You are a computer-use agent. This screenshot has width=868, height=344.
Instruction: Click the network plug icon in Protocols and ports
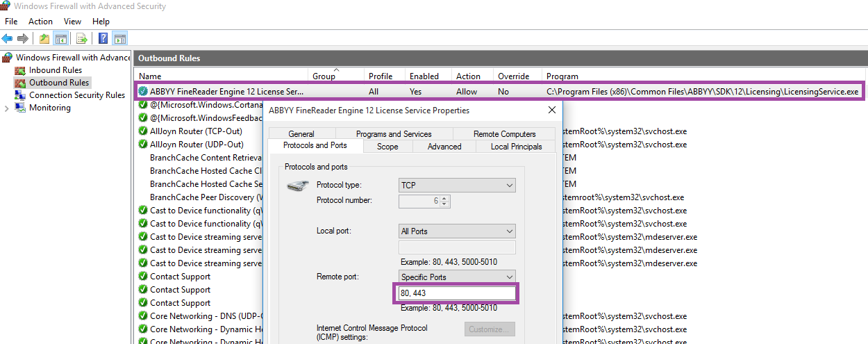tap(299, 186)
